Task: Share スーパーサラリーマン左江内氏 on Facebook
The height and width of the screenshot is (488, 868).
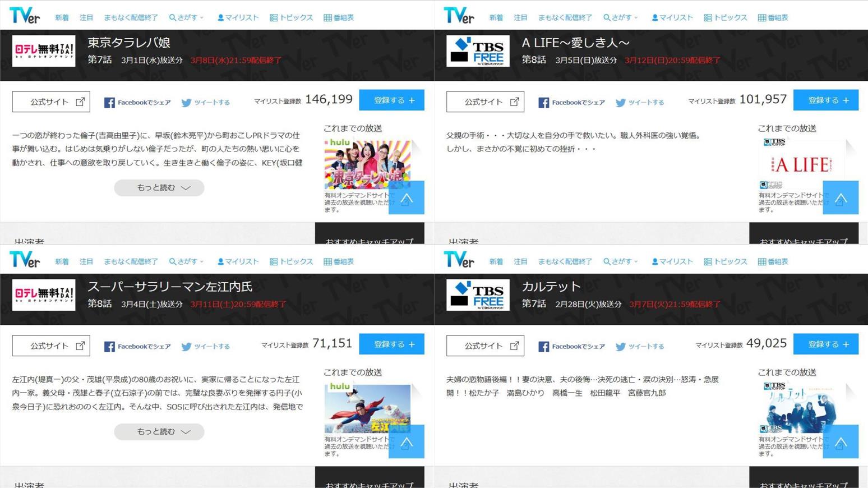Action: (137, 347)
